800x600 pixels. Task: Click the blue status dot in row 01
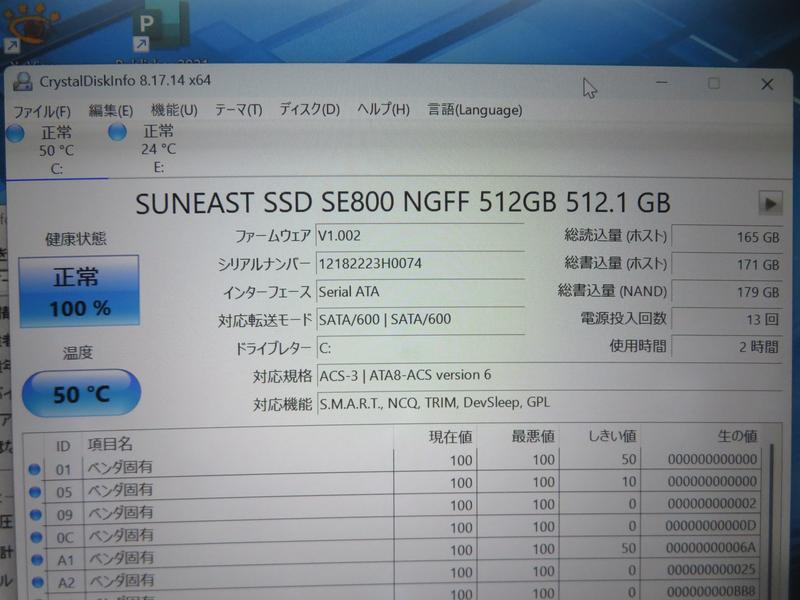click(x=34, y=469)
